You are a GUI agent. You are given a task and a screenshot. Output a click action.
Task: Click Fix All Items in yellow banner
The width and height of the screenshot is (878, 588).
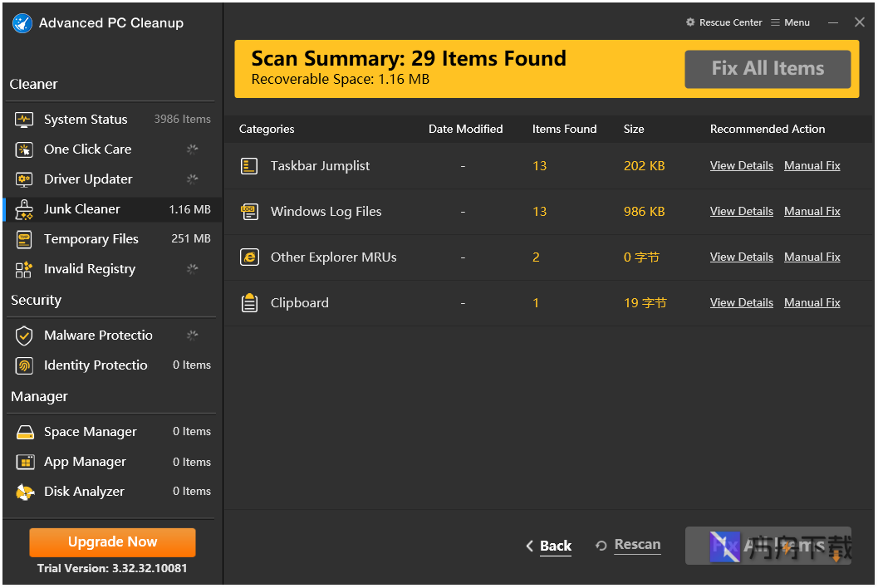(768, 69)
